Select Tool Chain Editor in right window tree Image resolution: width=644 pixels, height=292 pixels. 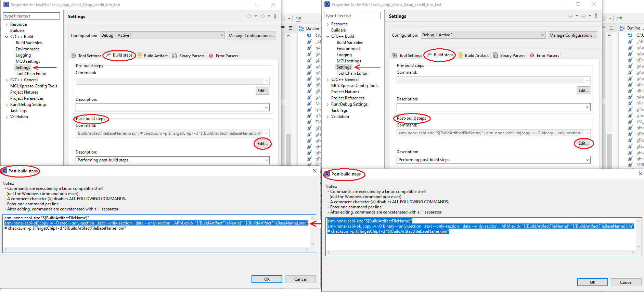pyautogui.click(x=352, y=73)
